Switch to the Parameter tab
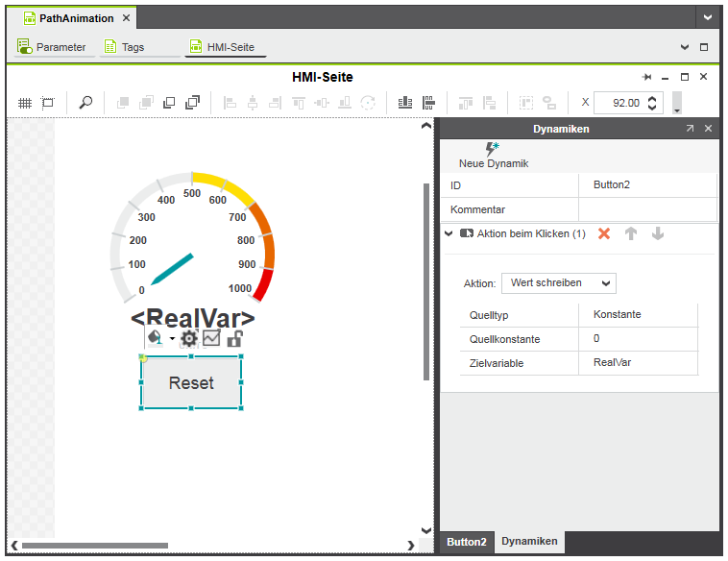The width and height of the screenshot is (728, 561). 53,47
